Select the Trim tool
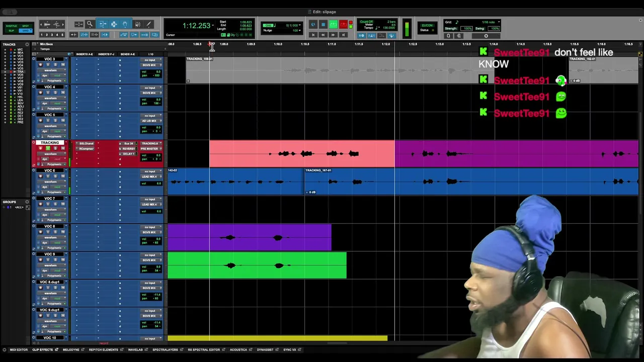This screenshot has height=362, width=644. coord(103,24)
